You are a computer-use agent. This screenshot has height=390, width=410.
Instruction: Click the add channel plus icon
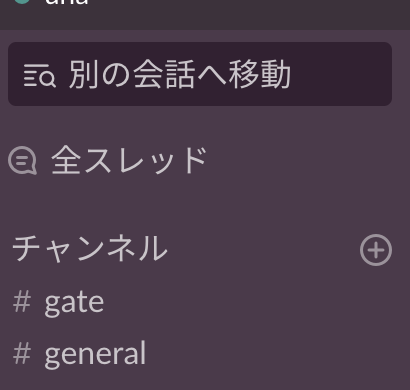376,250
